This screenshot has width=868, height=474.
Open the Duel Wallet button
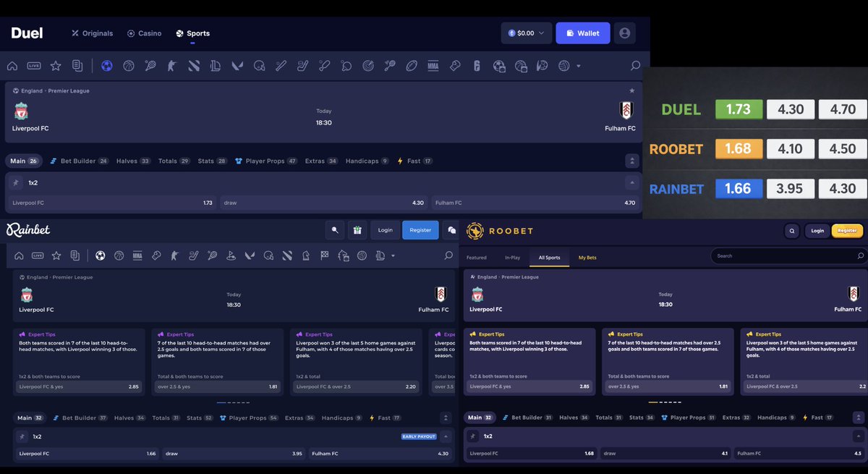583,33
